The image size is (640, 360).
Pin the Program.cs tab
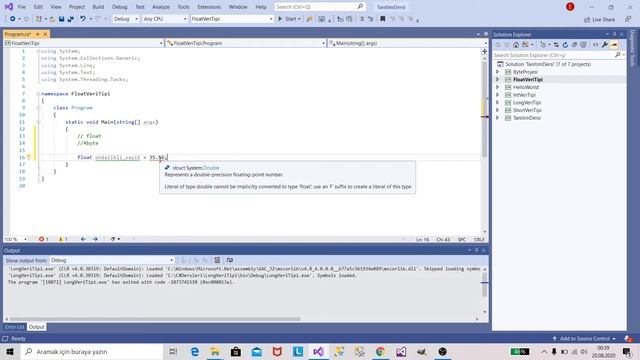click(38, 34)
